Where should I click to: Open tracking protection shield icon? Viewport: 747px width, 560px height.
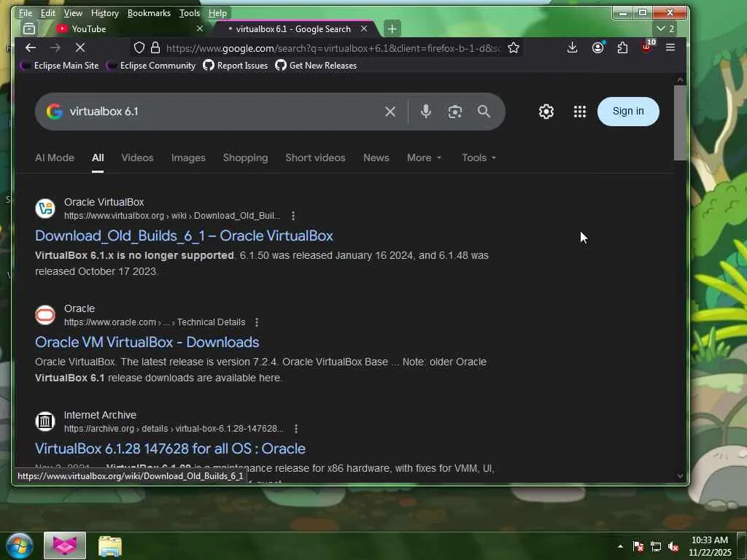click(x=139, y=47)
